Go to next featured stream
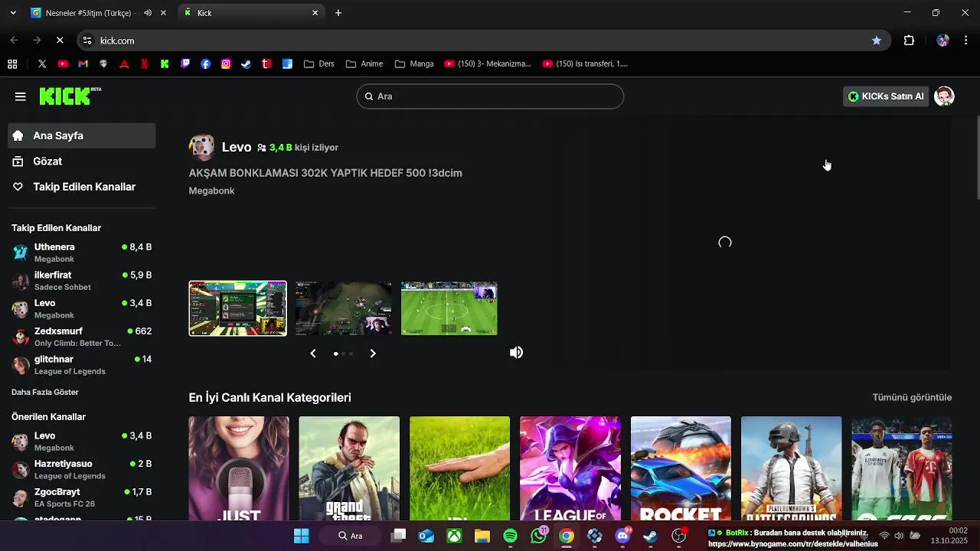 click(373, 353)
